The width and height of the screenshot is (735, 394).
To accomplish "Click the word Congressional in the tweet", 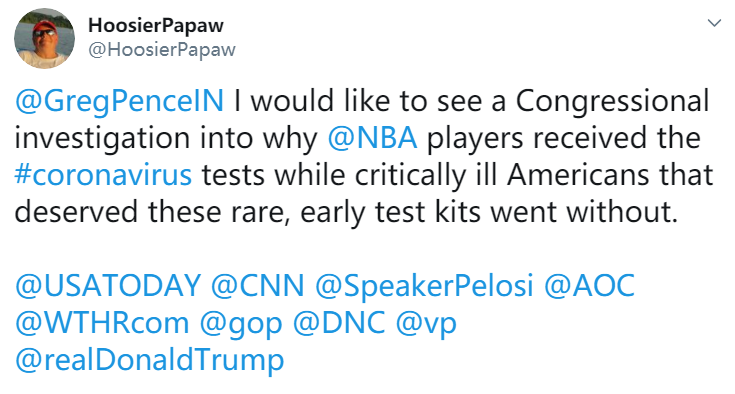I will coord(613,102).
